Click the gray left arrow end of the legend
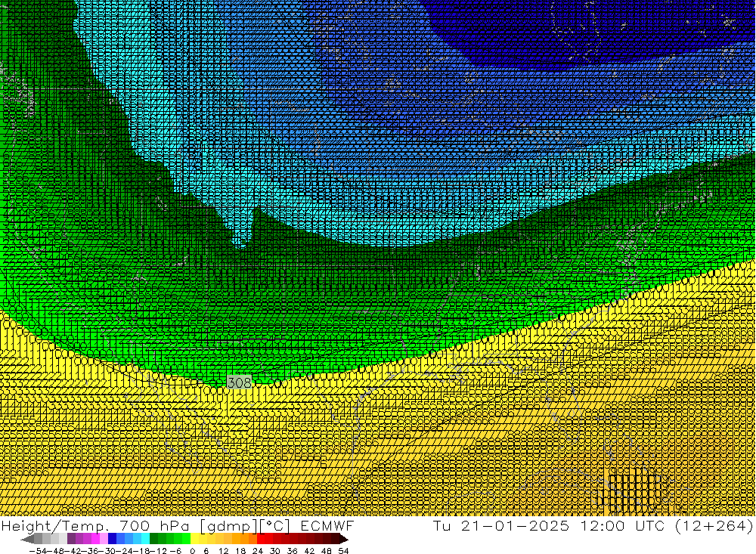The height and width of the screenshot is (554, 756). [28, 540]
